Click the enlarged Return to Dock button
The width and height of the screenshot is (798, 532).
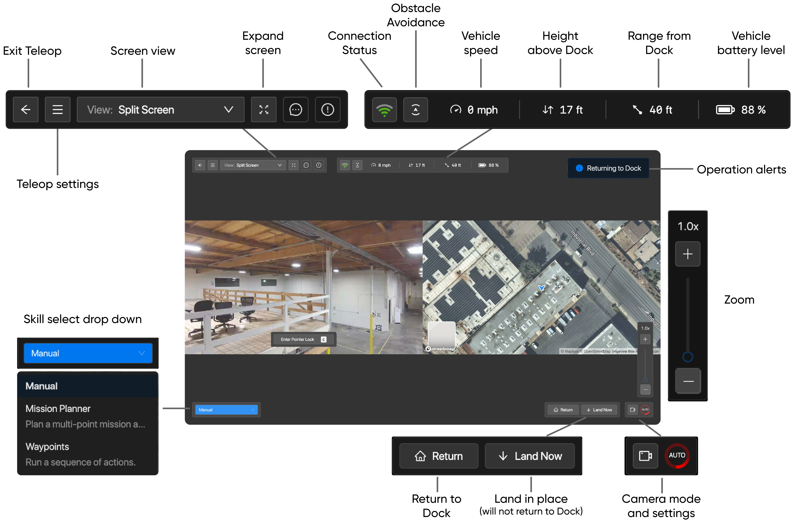(x=439, y=456)
